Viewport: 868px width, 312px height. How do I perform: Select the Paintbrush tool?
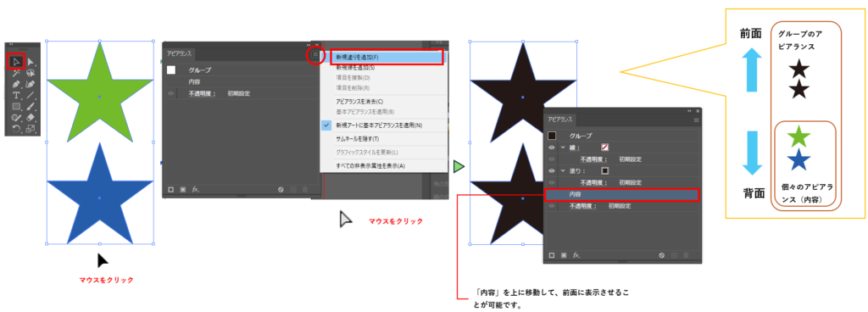click(x=31, y=106)
